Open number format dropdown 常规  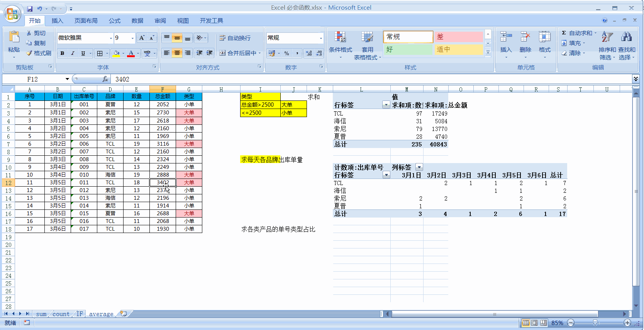(320, 38)
